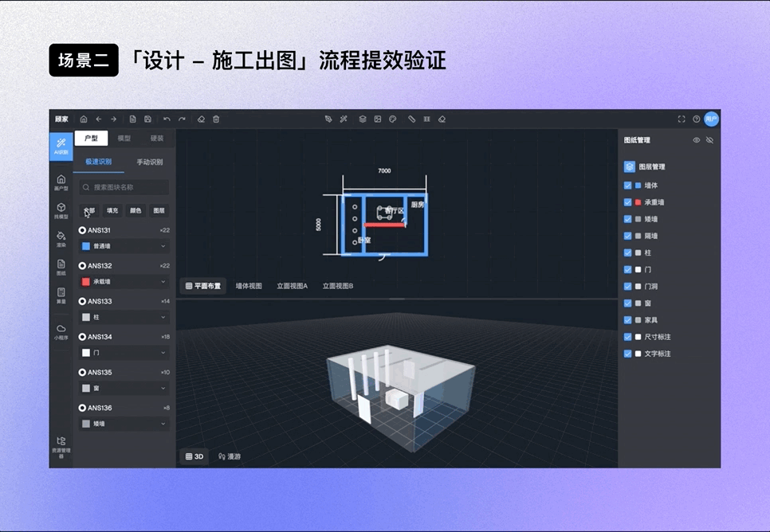Switch to 立面视图A view tab
This screenshot has width=770, height=532.
[293, 286]
